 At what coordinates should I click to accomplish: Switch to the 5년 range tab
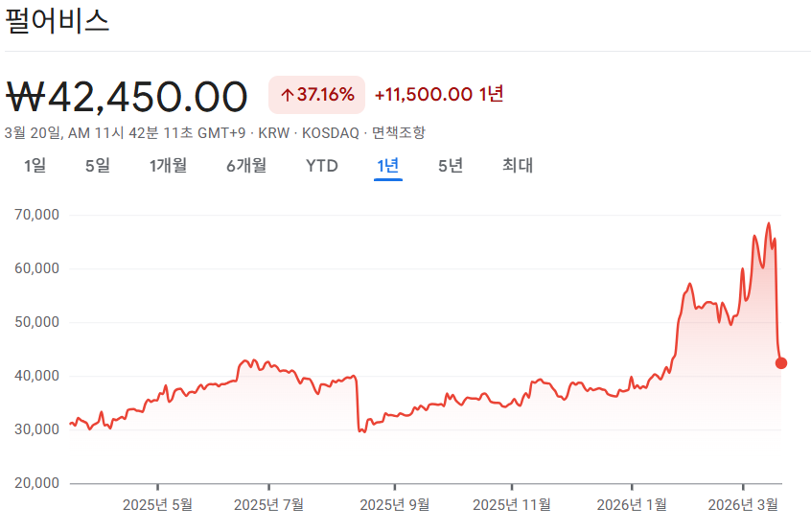(x=451, y=166)
